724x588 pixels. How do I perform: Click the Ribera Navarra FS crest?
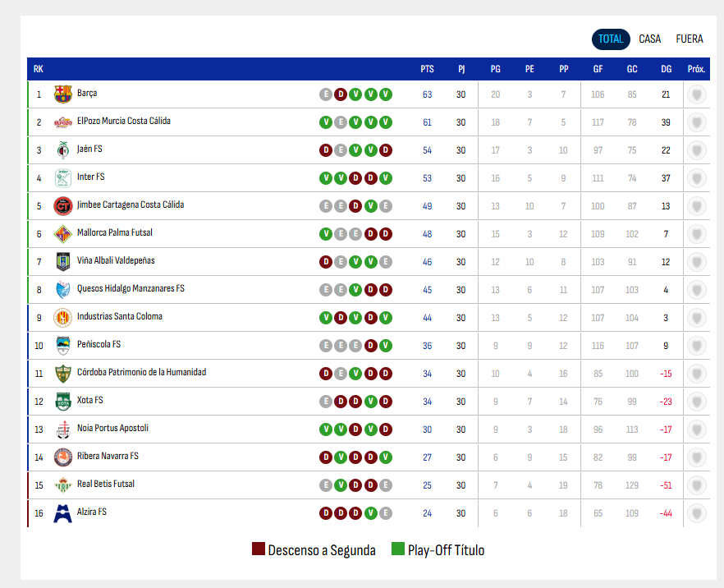point(62,457)
